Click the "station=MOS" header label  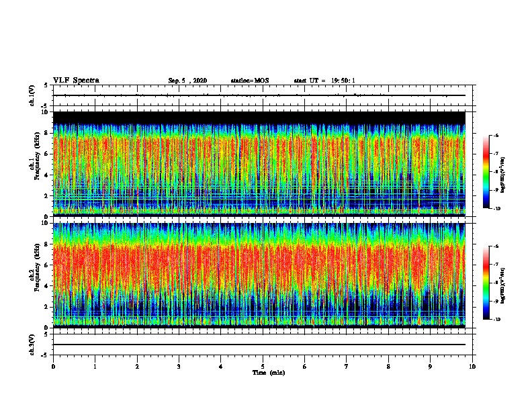[250, 81]
